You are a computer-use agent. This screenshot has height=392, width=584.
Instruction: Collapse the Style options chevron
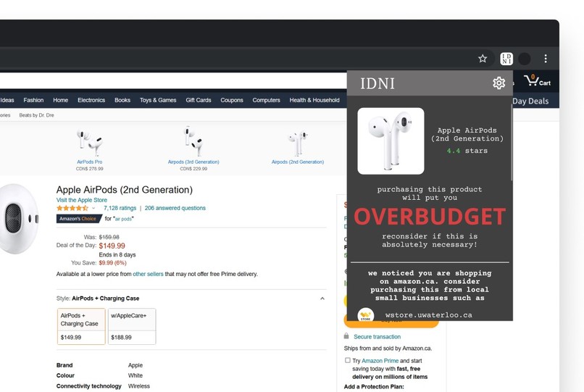pyautogui.click(x=322, y=299)
